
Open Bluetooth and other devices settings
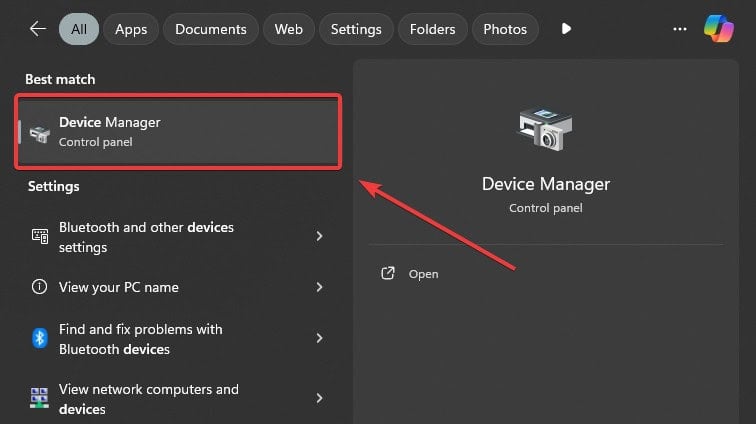click(x=178, y=236)
